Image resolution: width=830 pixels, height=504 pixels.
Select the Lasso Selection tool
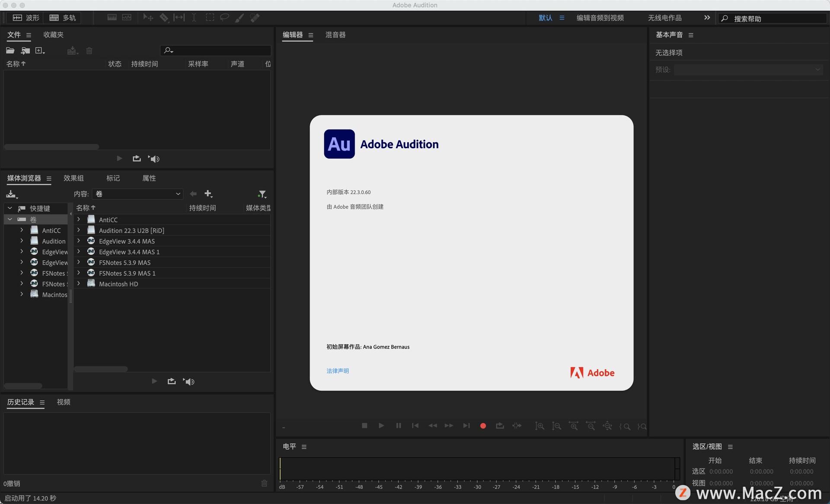(224, 18)
